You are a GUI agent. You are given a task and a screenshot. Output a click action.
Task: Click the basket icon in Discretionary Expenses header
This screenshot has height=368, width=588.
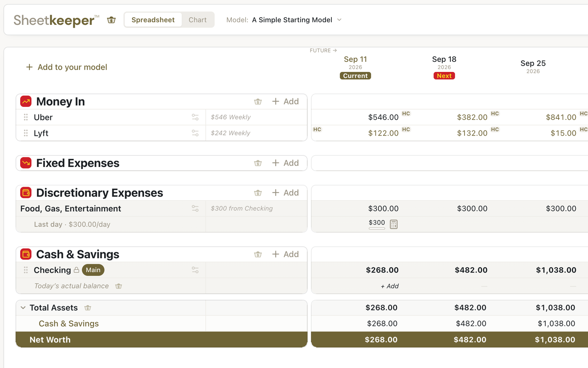(258, 193)
